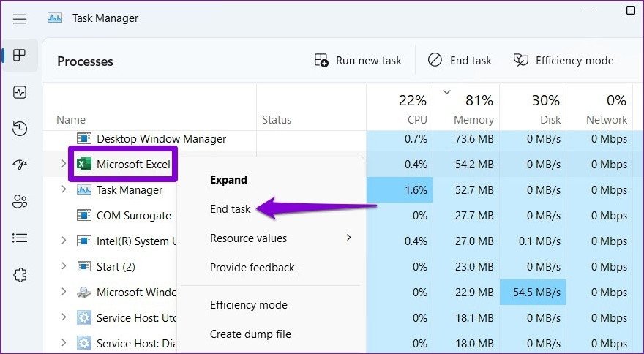Open the Services puzzle-piece sidebar icon
The width and height of the screenshot is (644, 354).
coord(20,275)
